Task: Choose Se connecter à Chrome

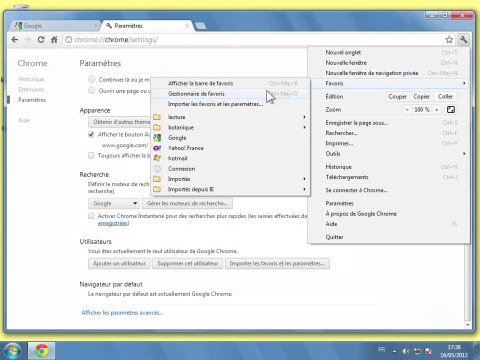Action: click(388, 190)
